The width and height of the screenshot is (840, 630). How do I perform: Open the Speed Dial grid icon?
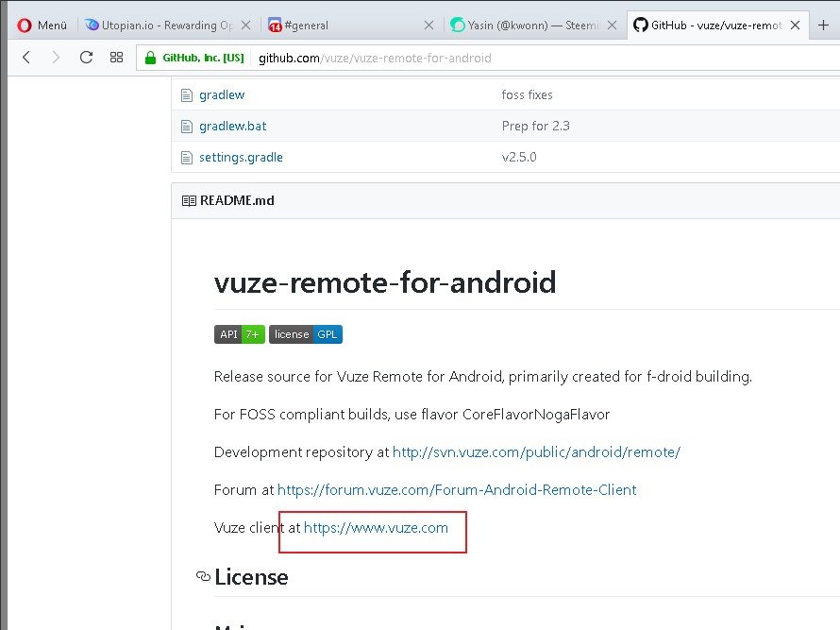pos(116,58)
